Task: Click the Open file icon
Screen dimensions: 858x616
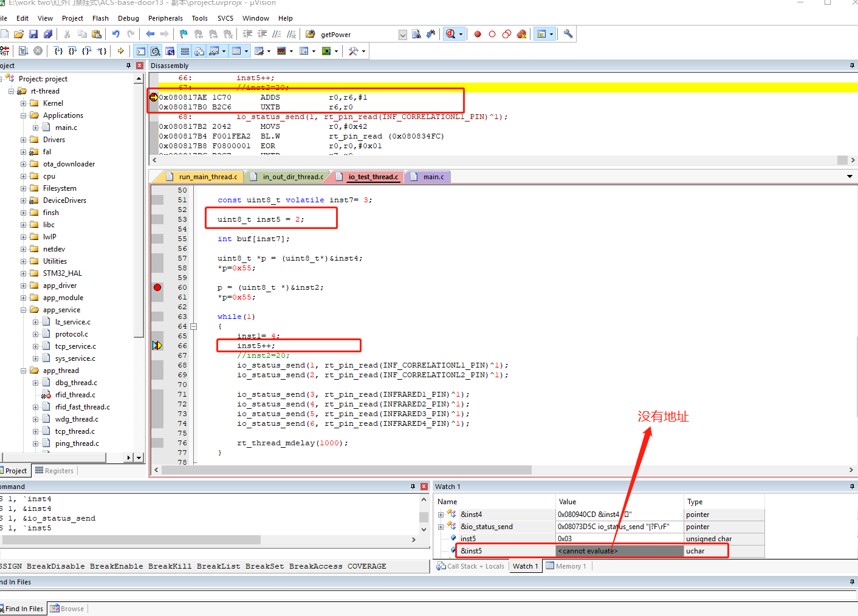Action: pyautogui.click(x=19, y=34)
